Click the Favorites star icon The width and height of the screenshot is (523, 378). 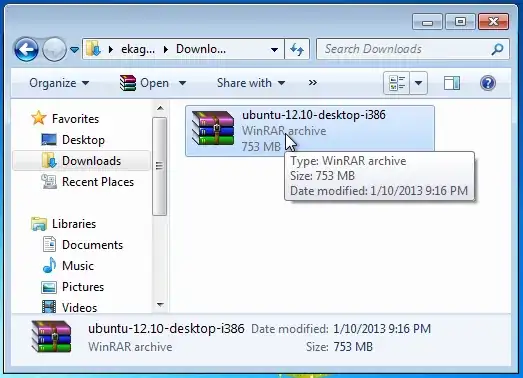click(39, 118)
